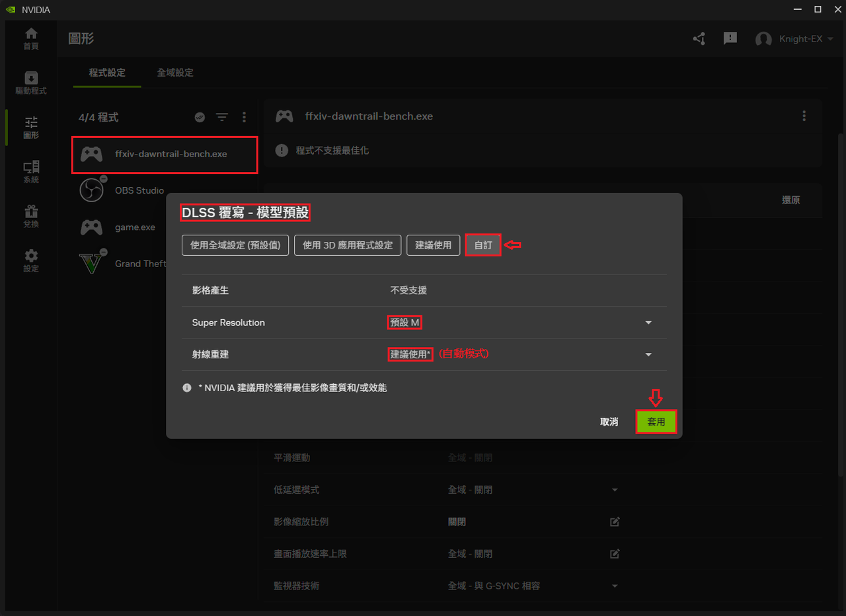This screenshot has height=616, width=846.
Task: Expand the 射線重建 preset dropdown
Action: click(x=648, y=355)
